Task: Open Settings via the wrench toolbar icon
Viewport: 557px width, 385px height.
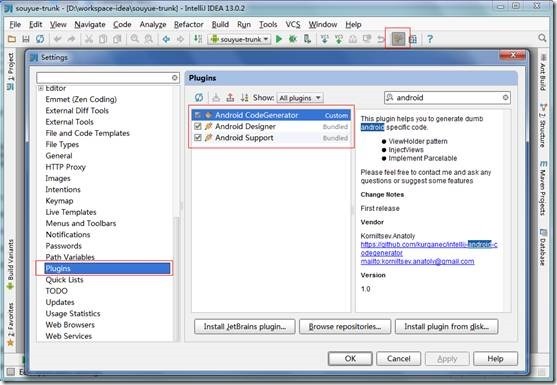Action: pyautogui.click(x=398, y=39)
